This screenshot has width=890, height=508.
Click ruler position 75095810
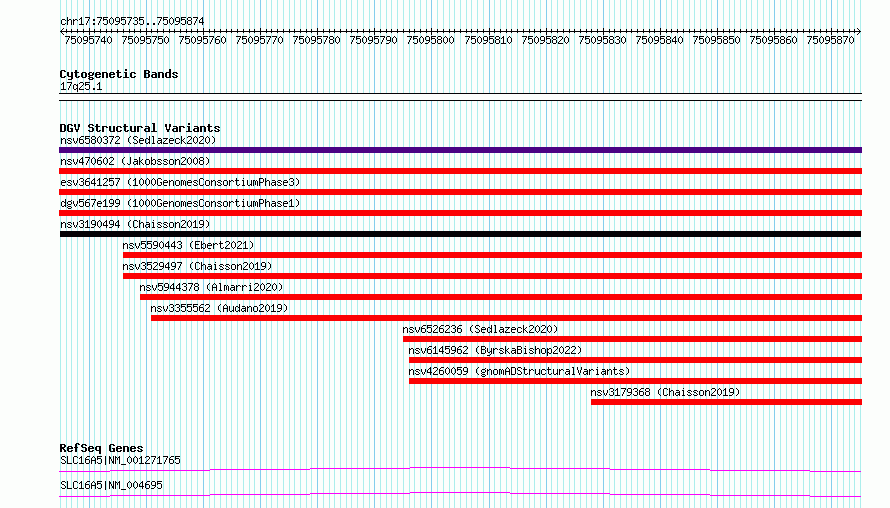[x=488, y=40]
